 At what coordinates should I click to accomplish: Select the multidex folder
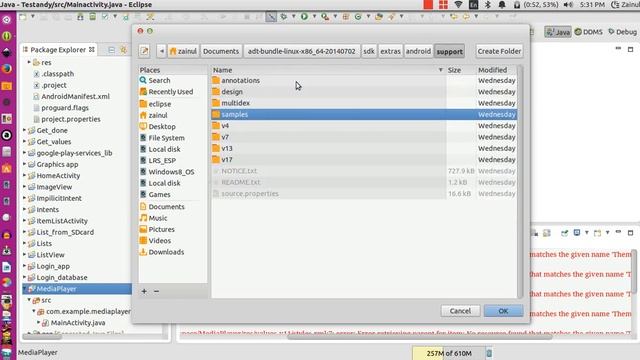tap(364, 103)
